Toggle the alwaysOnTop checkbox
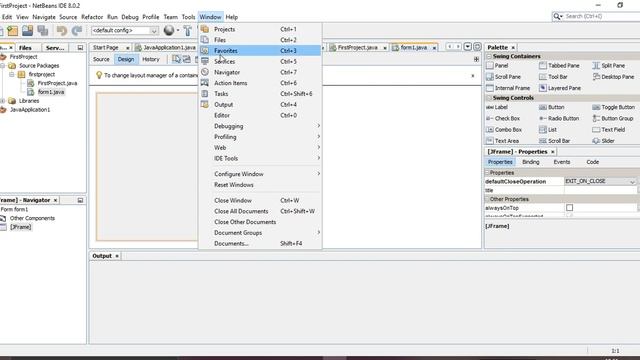This screenshot has width=640, height=360. click(x=569, y=208)
